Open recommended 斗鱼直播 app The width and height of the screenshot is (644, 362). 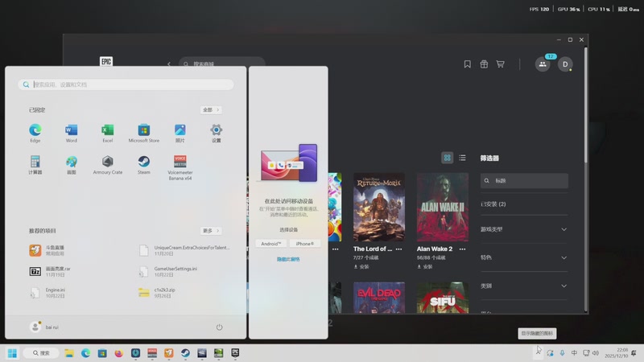tap(47, 250)
